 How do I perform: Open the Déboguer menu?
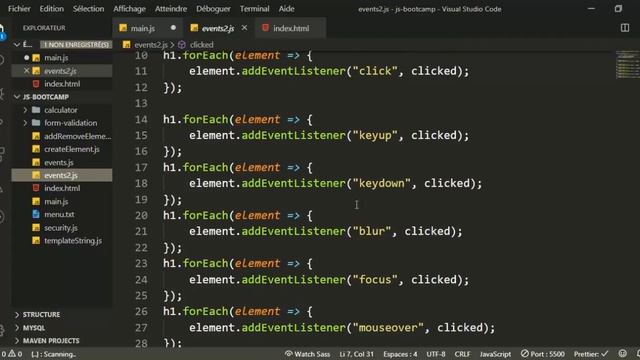(213, 9)
